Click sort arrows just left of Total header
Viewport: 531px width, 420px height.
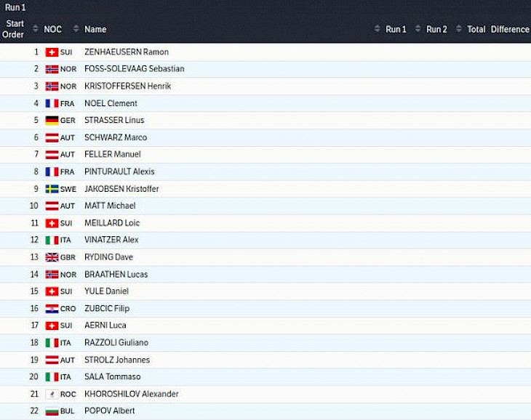[x=458, y=29]
